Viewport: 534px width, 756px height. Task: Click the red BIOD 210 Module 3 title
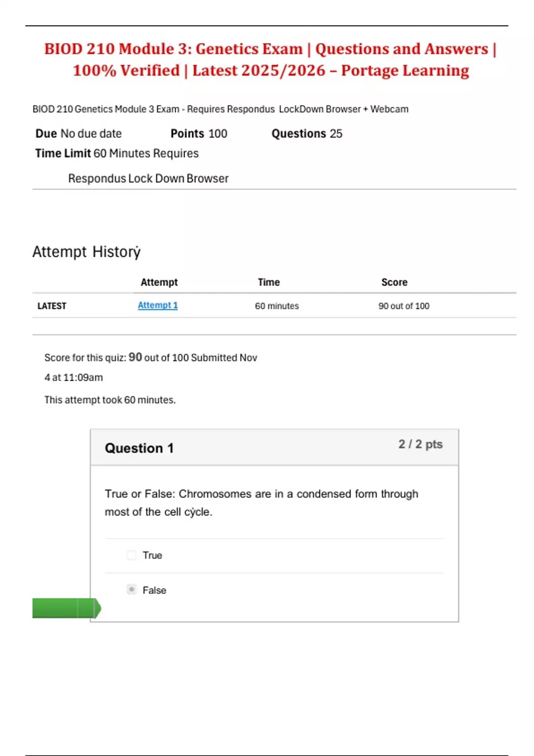(x=271, y=60)
